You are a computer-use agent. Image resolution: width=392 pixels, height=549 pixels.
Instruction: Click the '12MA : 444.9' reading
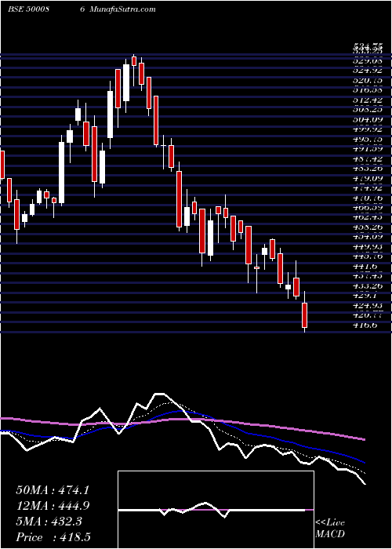click(x=53, y=506)
